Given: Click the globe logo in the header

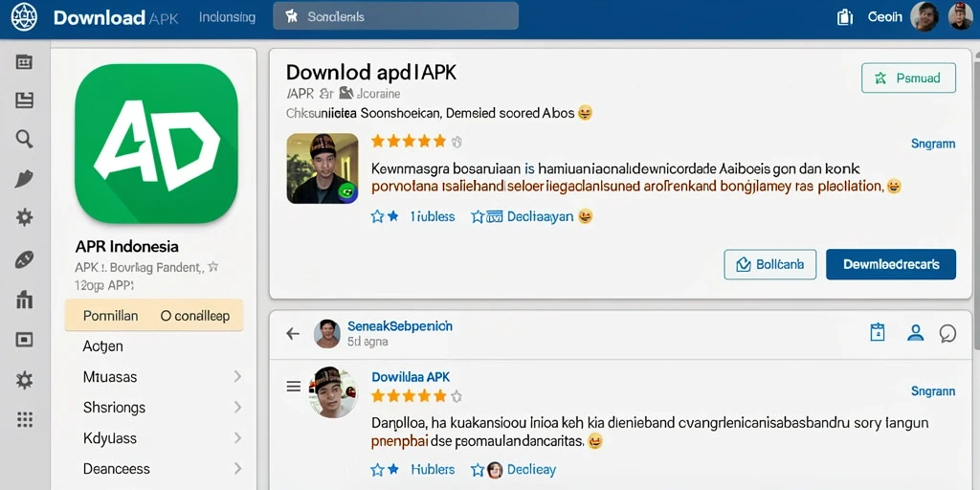Looking at the screenshot, I should [x=24, y=17].
